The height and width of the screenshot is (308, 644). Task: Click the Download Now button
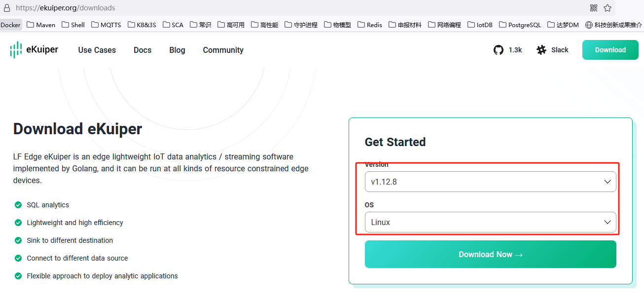[490, 254]
